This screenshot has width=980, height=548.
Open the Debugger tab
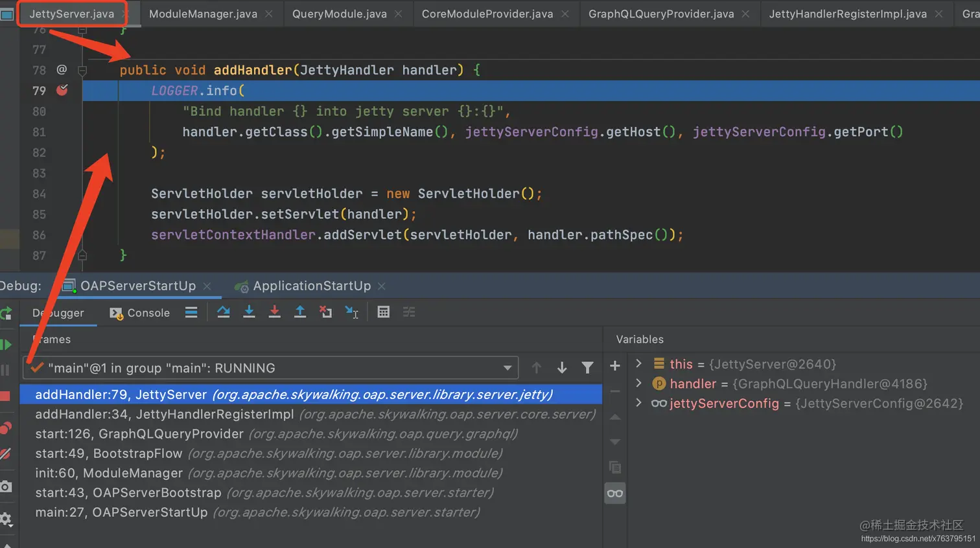pos(58,313)
